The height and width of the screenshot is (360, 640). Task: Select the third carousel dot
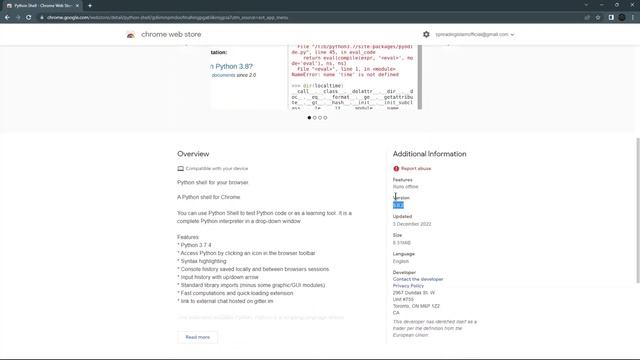320,118
